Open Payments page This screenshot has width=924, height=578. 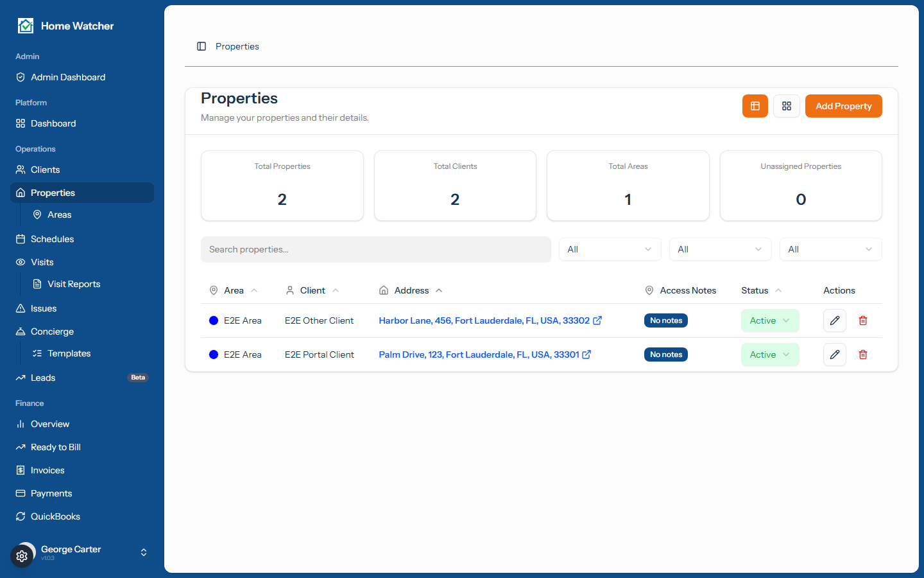coord(82,493)
